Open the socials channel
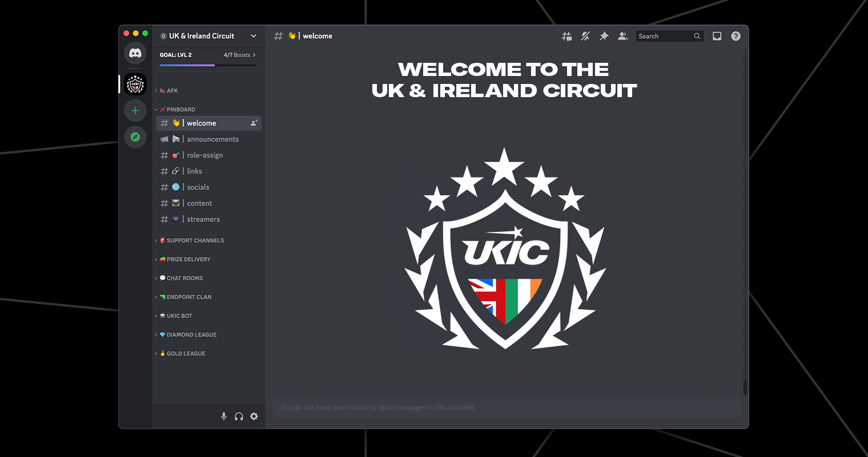 [208, 187]
